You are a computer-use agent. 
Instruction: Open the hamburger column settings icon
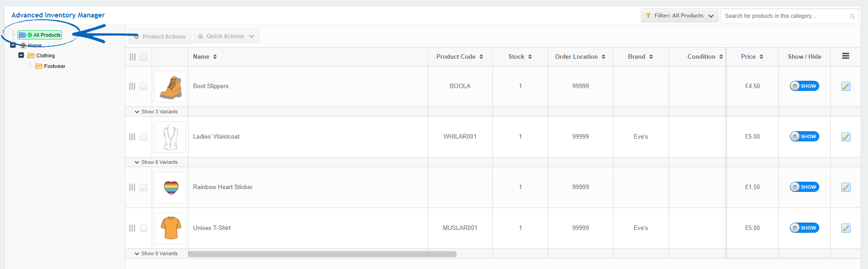coord(845,56)
